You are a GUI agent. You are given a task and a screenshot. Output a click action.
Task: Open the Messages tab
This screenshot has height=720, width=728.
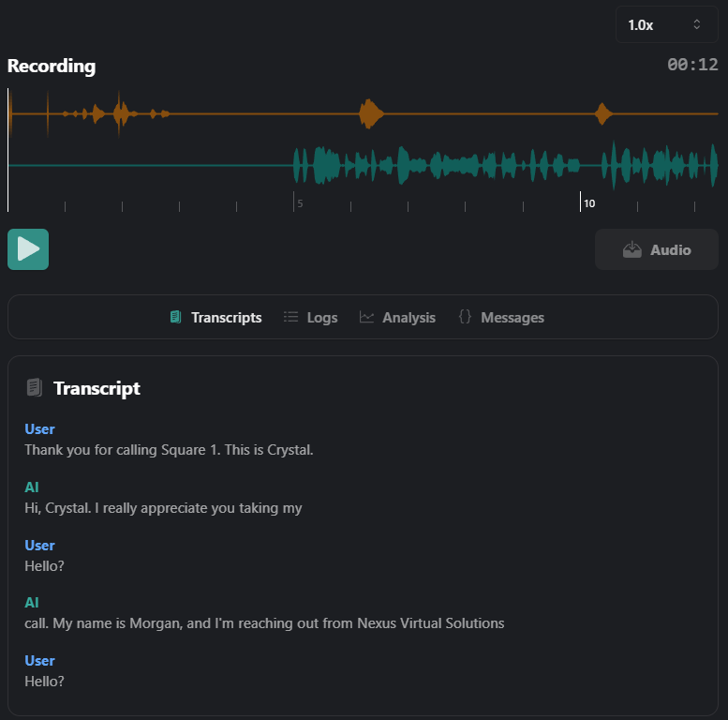(x=501, y=317)
